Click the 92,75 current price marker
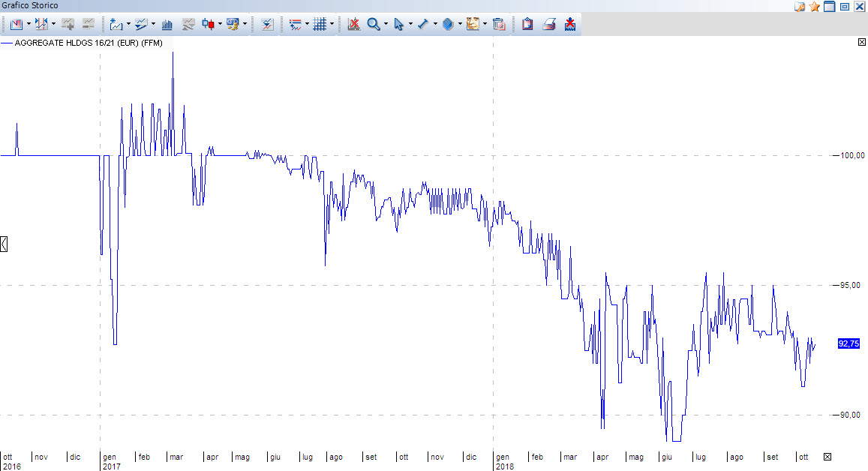Viewport: 868px width, 471px height. (x=848, y=343)
